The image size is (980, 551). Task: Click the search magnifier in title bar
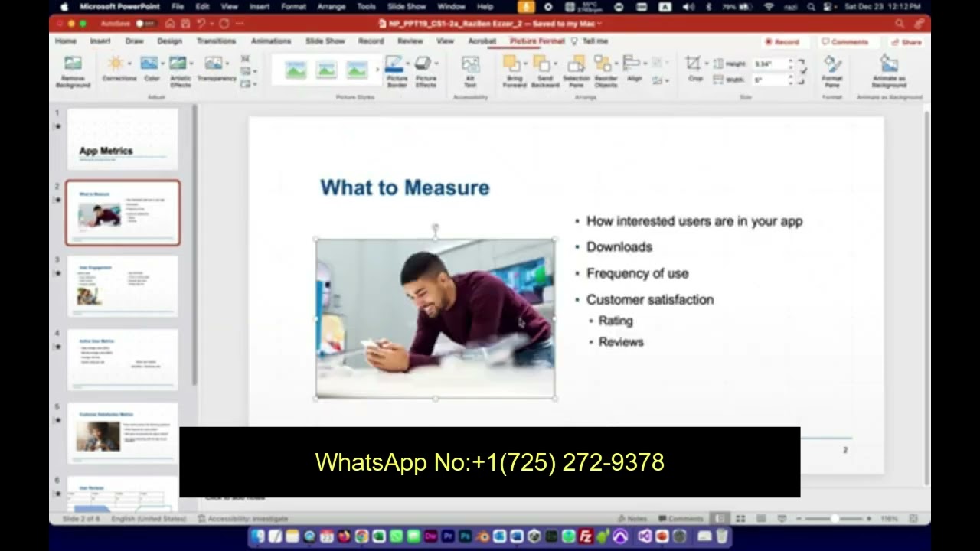[900, 24]
